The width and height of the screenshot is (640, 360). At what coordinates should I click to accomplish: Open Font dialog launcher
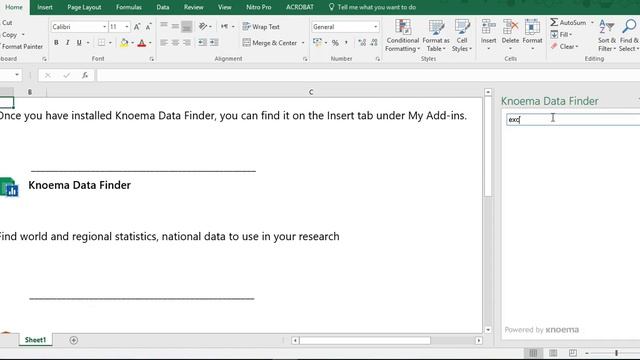pos(151,59)
